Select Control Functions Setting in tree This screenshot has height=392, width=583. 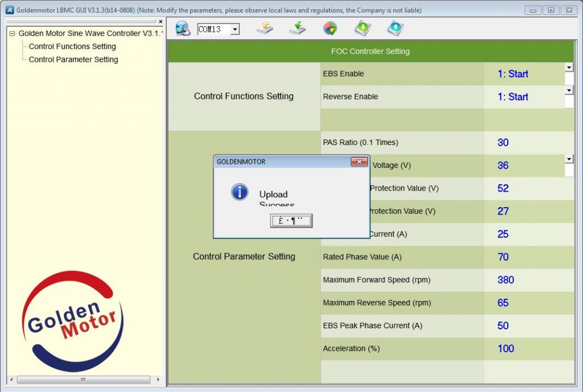(x=72, y=47)
